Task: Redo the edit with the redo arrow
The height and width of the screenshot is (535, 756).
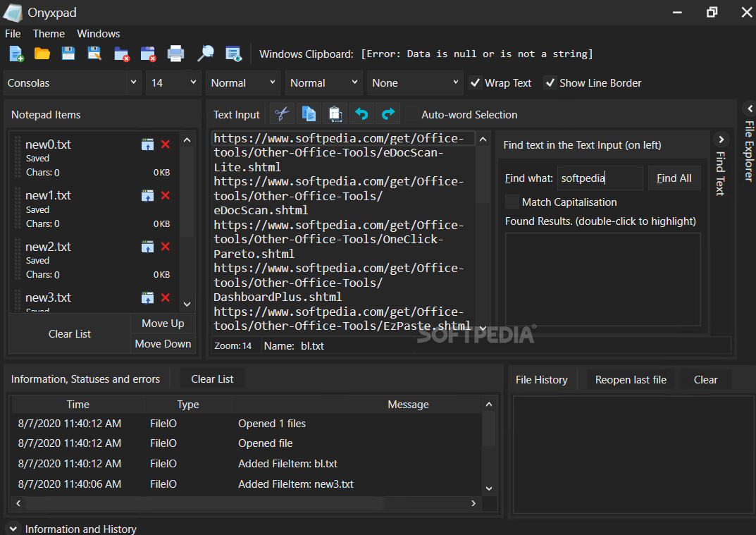Action: (388, 114)
